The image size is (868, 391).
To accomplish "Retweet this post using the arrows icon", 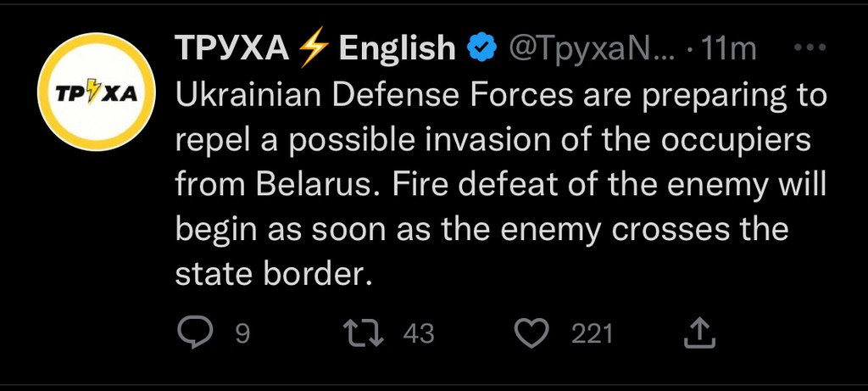I will 366,333.
